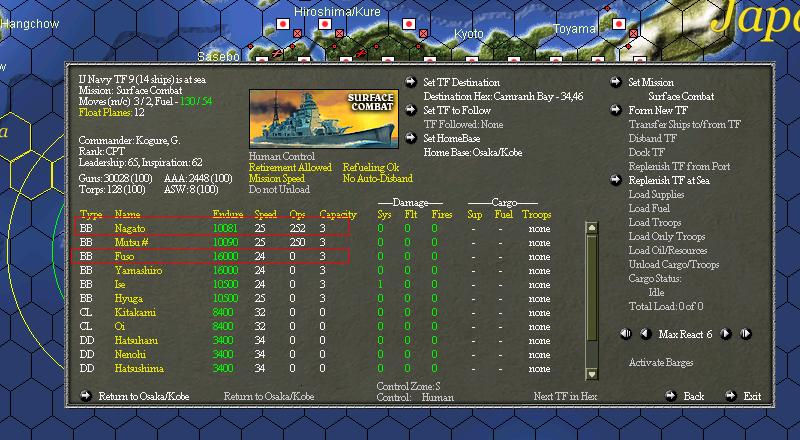Click the arrow icon beside Set TF to Follow

tap(411, 110)
